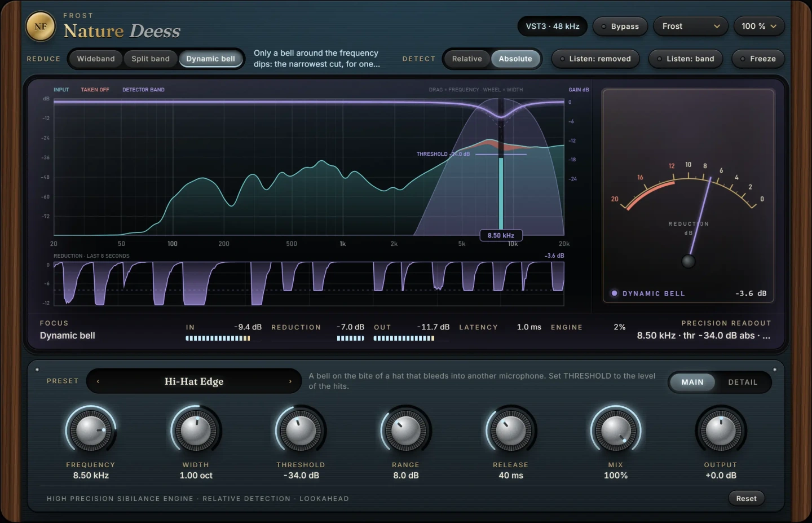
Task: Open the DETAIL controls tab
Action: click(743, 382)
